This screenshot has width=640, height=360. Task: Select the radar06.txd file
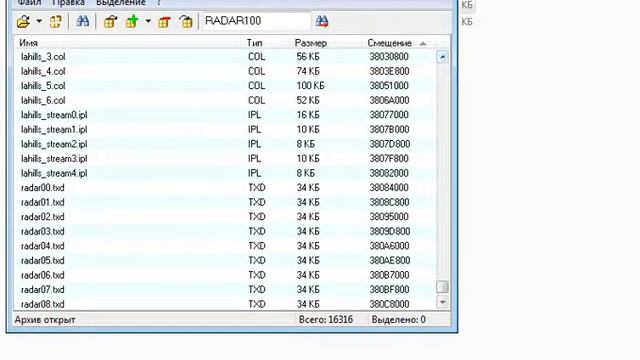pyautogui.click(x=42, y=275)
